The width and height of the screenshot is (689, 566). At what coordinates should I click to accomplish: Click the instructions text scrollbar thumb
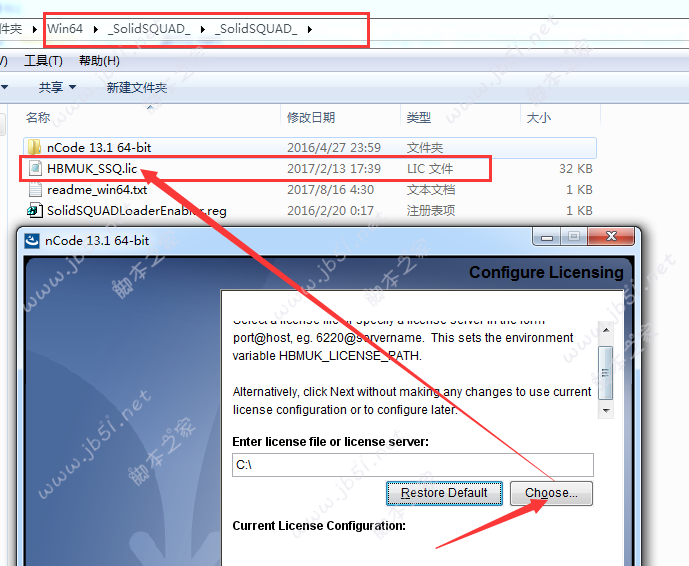click(606, 373)
